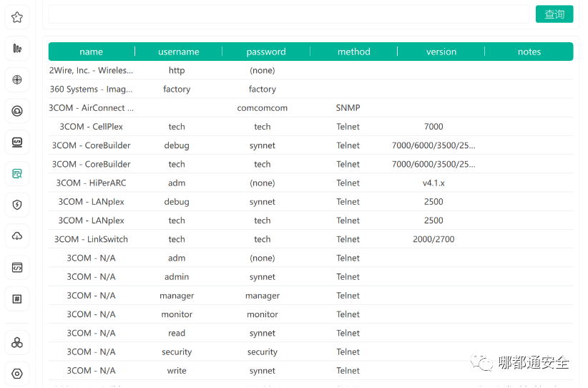Open the cloud download sidebar icon

point(17,236)
